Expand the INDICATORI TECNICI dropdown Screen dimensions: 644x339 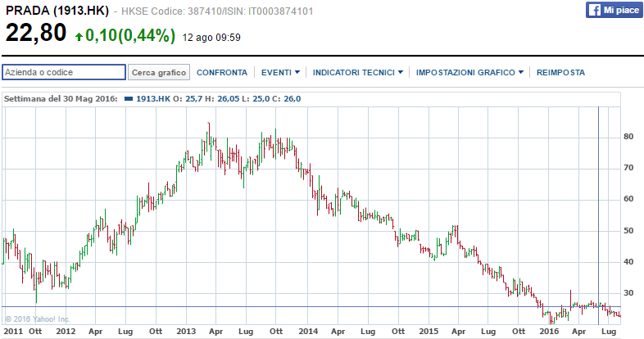(x=358, y=72)
